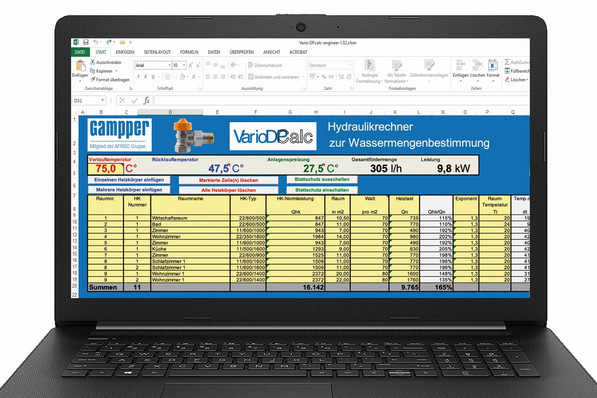The width and height of the screenshot is (597, 398).
Task: Toggle bold F formatting button
Action: pos(139,77)
